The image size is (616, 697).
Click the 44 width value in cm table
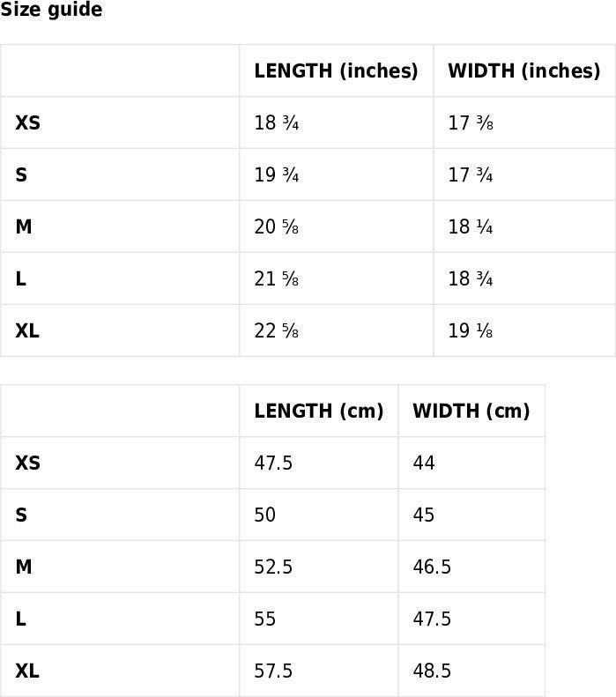pyautogui.click(x=424, y=463)
